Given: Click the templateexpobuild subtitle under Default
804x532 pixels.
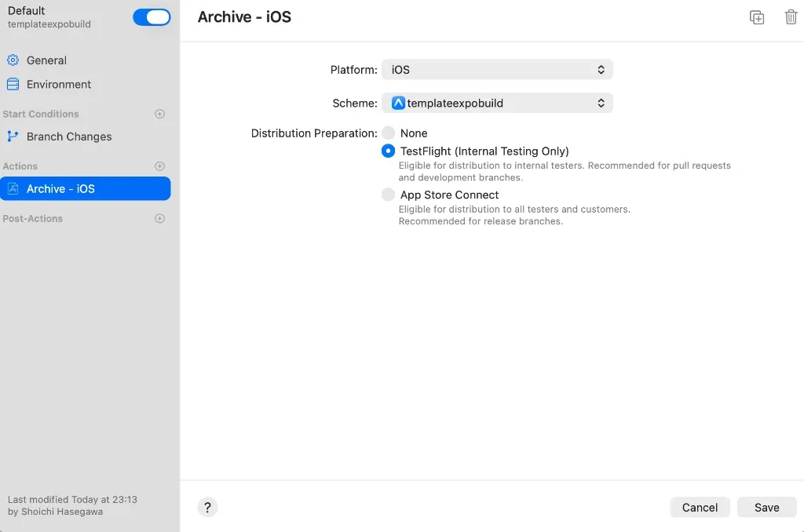Looking at the screenshot, I should [x=49, y=24].
